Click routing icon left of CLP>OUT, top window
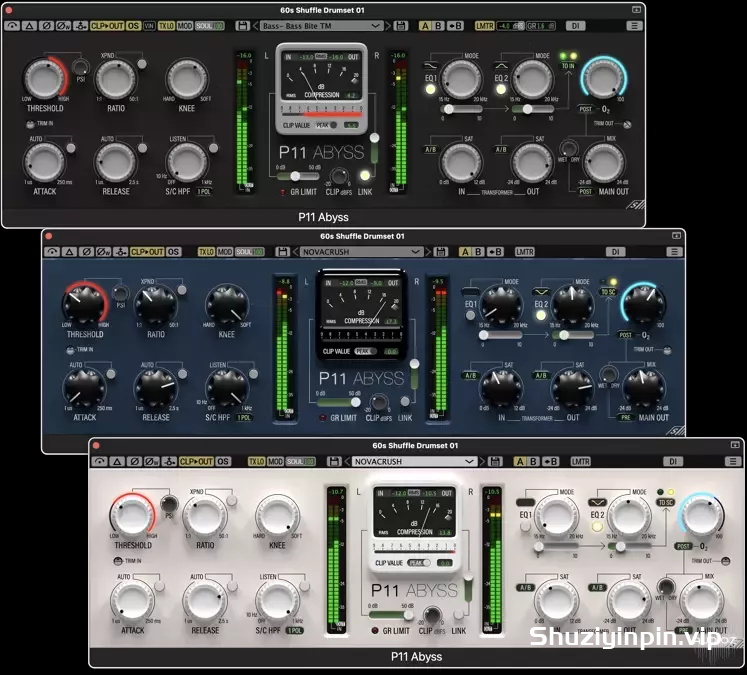 click(x=81, y=26)
